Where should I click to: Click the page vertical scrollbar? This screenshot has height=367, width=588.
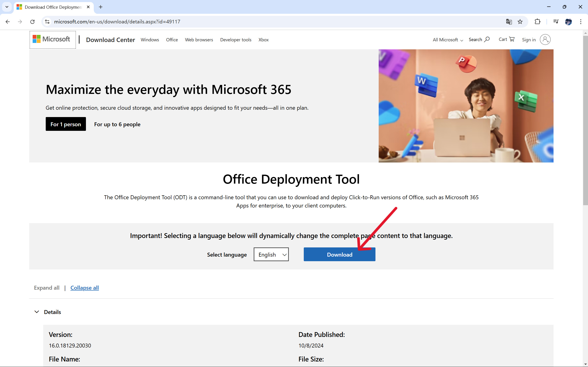[585, 120]
